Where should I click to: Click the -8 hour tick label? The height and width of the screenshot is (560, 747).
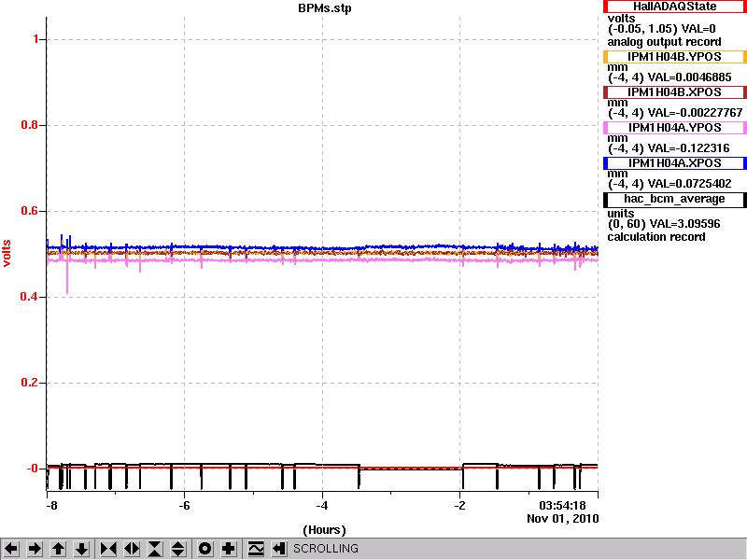(51, 506)
